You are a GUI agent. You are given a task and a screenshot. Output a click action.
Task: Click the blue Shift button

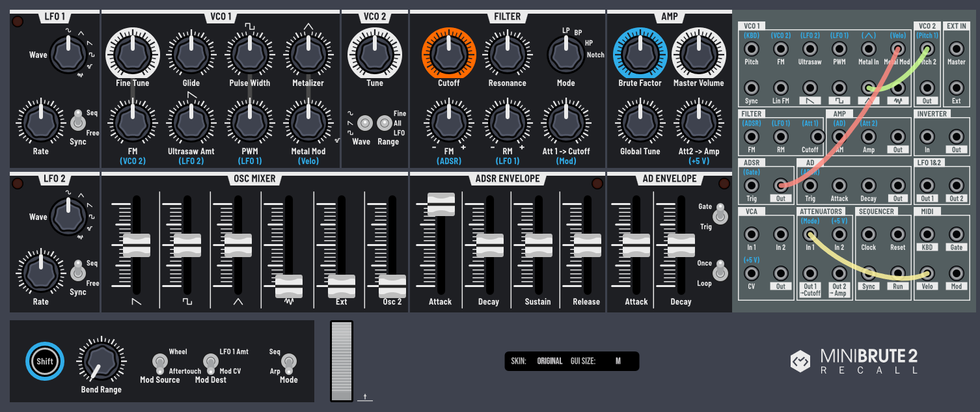click(x=45, y=361)
